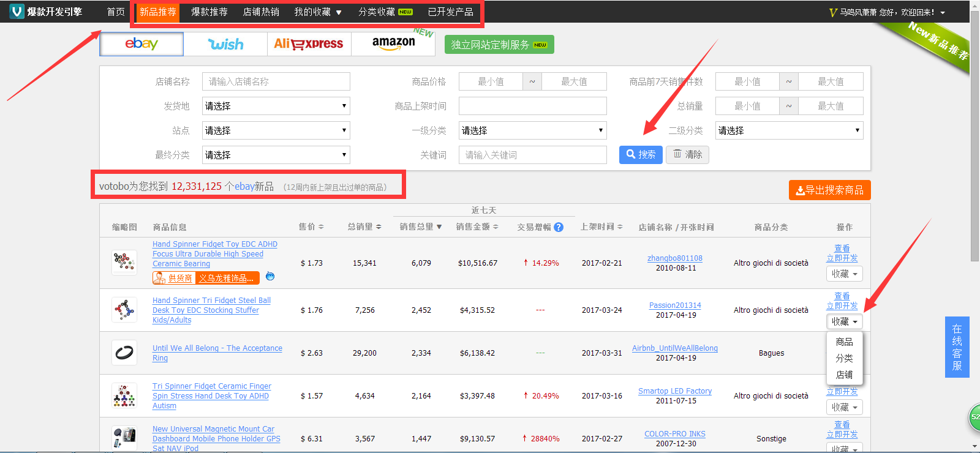Select the Wish platform tab

click(x=225, y=44)
